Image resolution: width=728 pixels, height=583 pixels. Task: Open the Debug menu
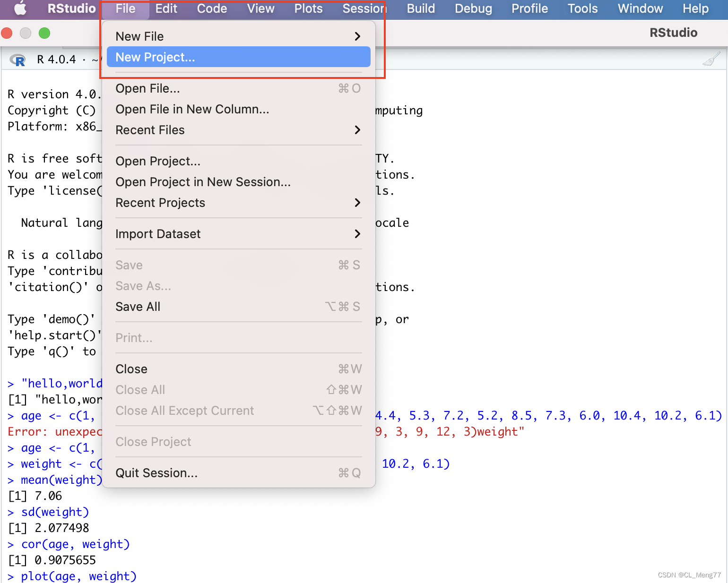pyautogui.click(x=473, y=9)
